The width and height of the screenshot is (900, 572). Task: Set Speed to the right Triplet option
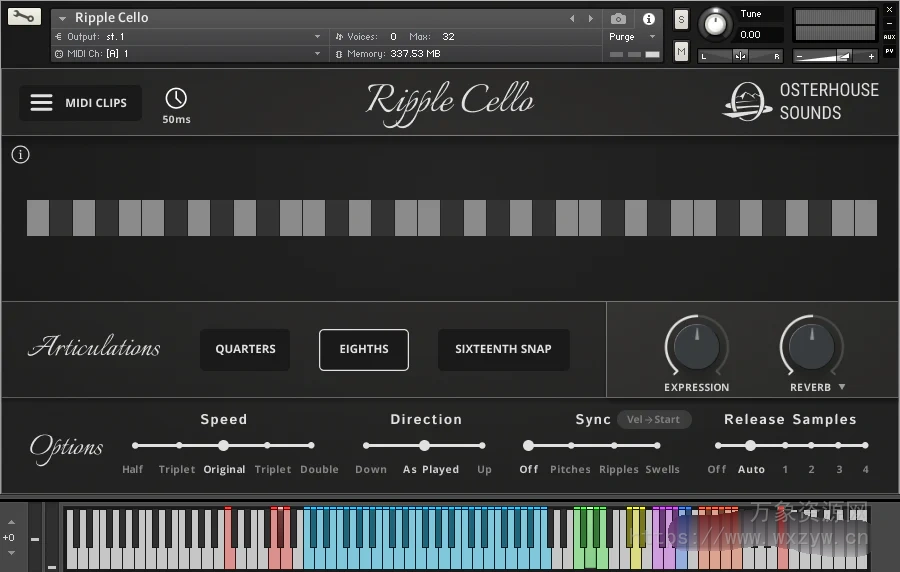pyautogui.click(x=273, y=469)
